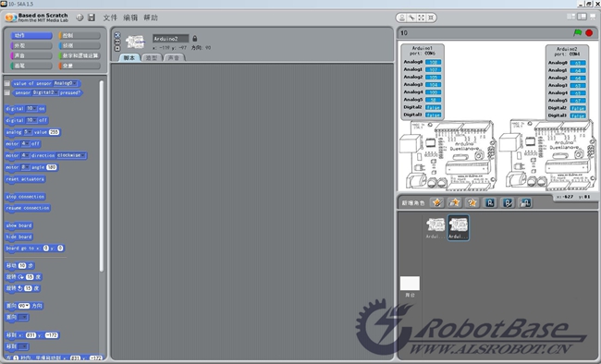Open the Analog0 sensor dropdown
This screenshot has width=601, height=364.
[x=66, y=83]
